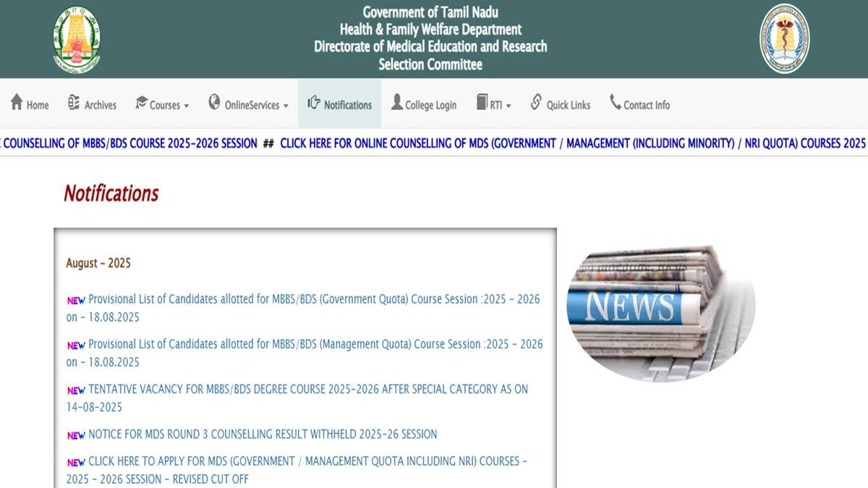Click the Quick Links chain icon
This screenshot has height=488, width=868.
536,103
